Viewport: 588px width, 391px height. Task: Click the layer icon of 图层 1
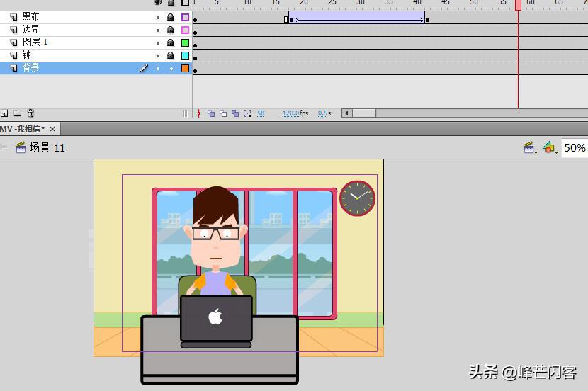[x=13, y=42]
